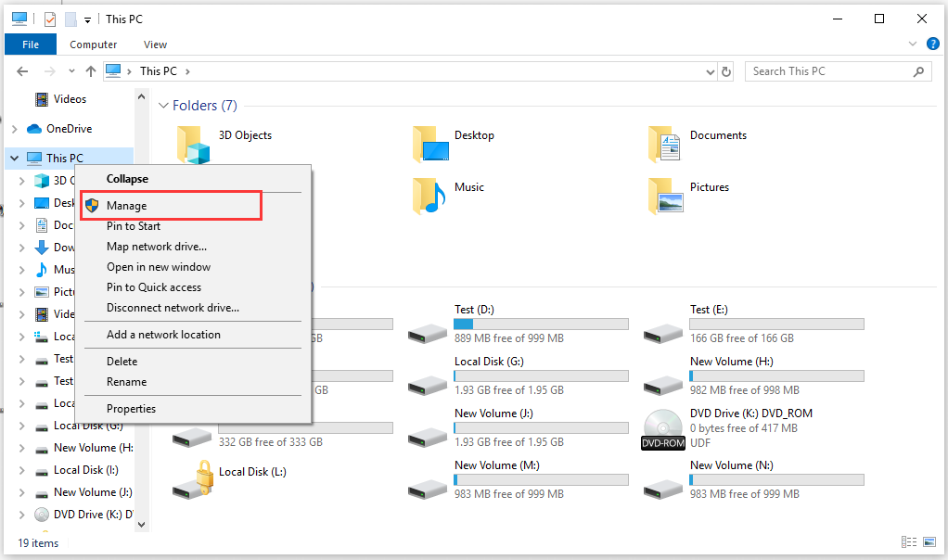Collapse the This PC tree node arrow
Image resolution: width=948 pixels, height=560 pixels.
pyautogui.click(x=14, y=159)
